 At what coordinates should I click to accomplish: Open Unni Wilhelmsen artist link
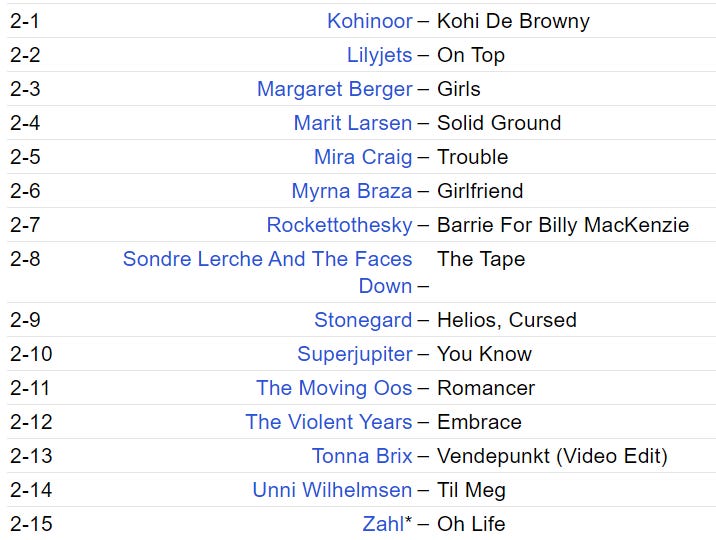pyautogui.click(x=332, y=490)
